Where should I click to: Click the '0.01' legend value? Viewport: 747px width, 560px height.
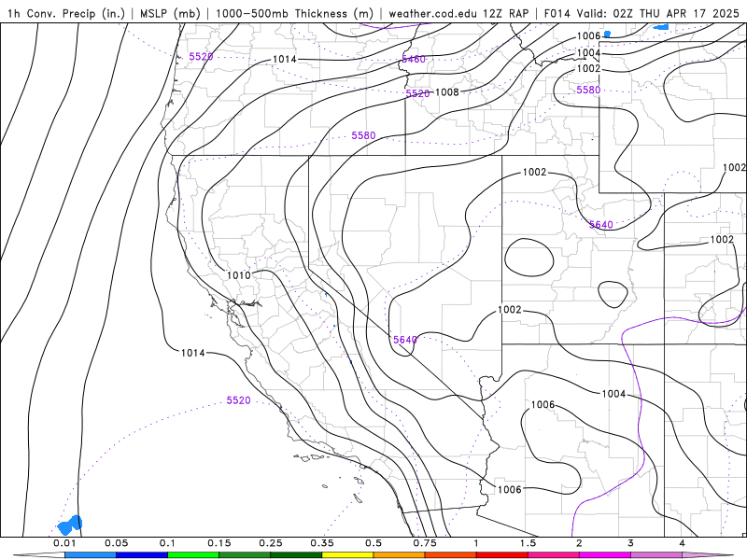click(64, 543)
